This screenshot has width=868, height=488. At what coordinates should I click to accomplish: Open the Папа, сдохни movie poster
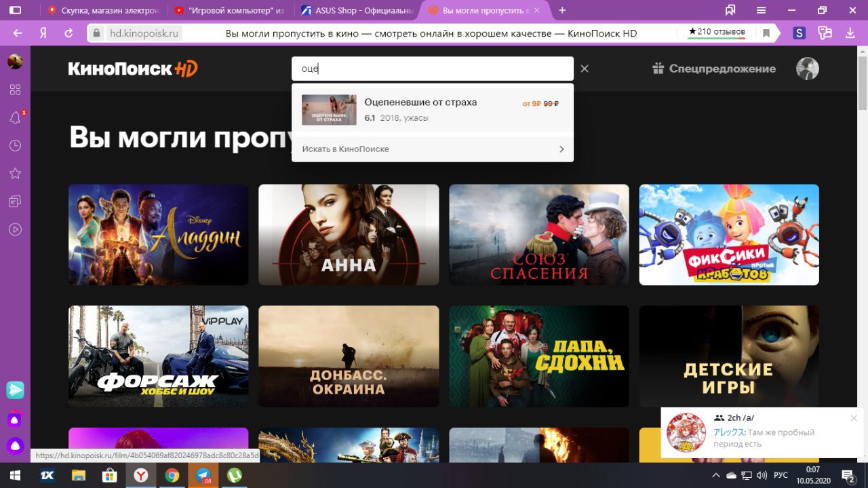[x=539, y=356]
